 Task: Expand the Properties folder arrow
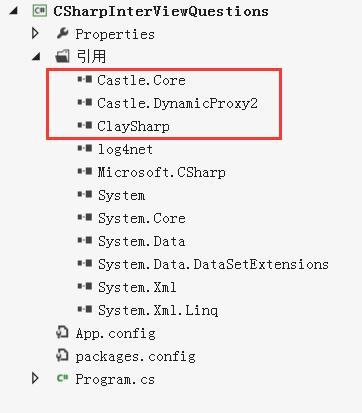(x=35, y=33)
